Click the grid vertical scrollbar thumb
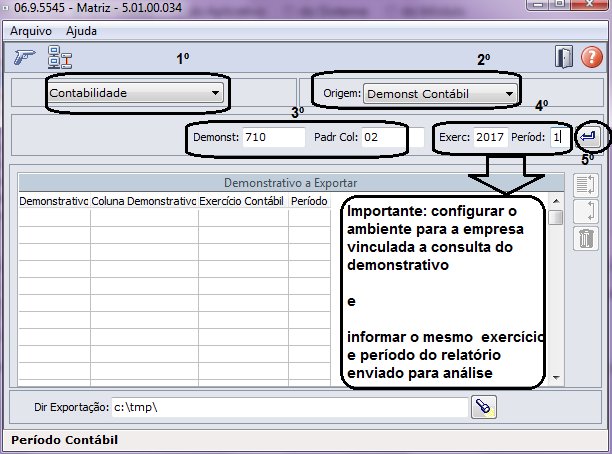This screenshot has width=612, height=454. tap(556, 217)
